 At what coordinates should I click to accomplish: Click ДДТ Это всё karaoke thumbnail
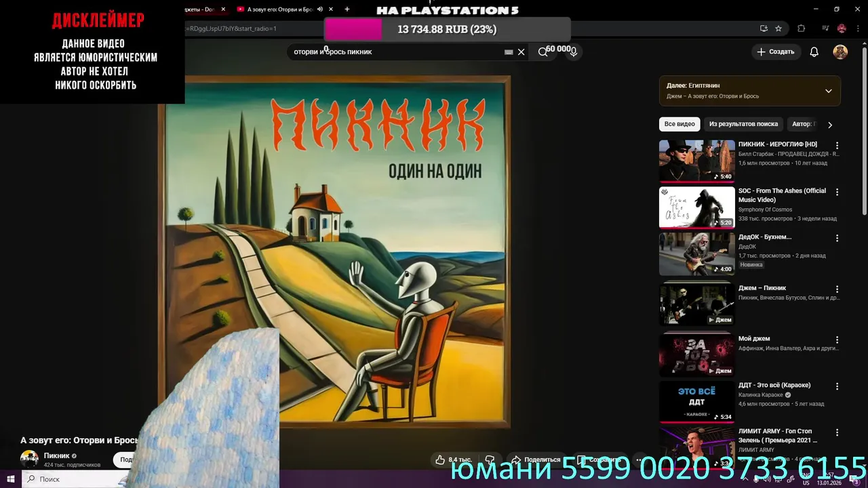(x=696, y=401)
